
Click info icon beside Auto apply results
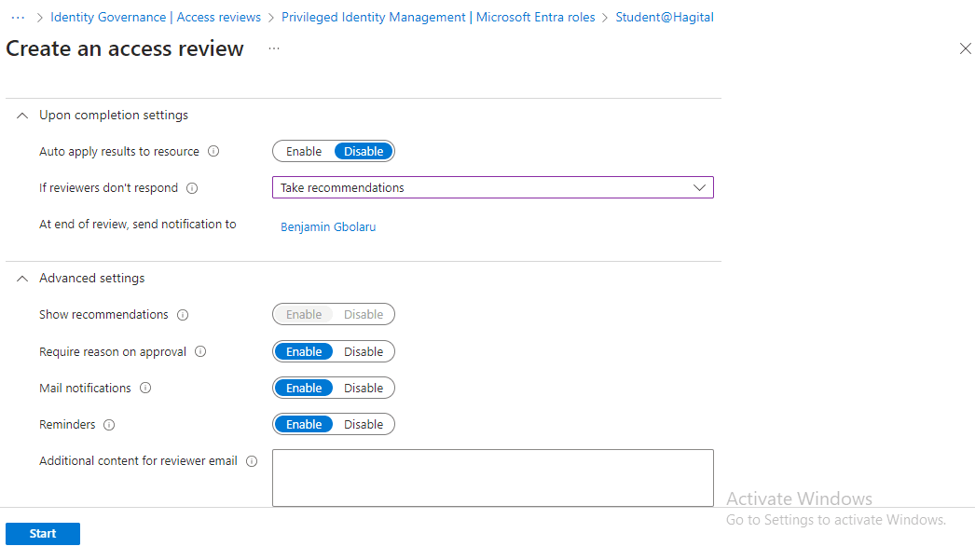(x=213, y=151)
